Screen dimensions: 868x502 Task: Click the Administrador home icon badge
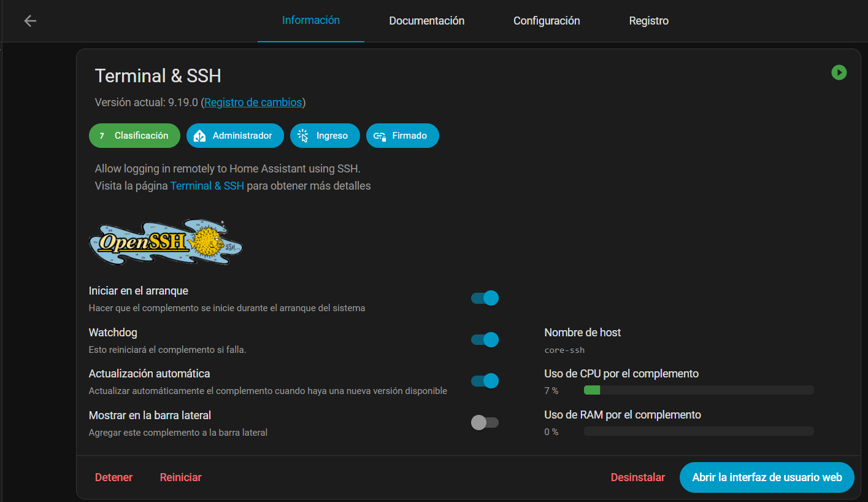click(199, 135)
